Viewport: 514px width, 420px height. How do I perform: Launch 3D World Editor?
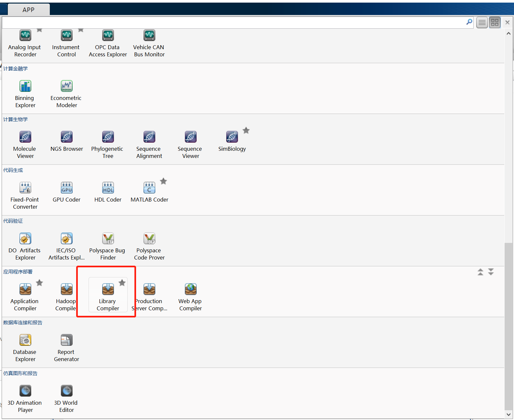tap(66, 399)
